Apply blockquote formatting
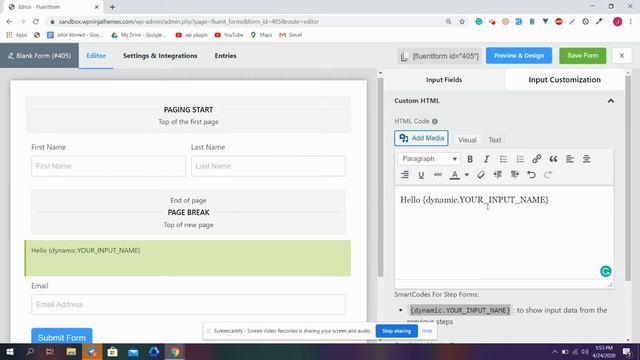640x360 pixels. point(553,159)
